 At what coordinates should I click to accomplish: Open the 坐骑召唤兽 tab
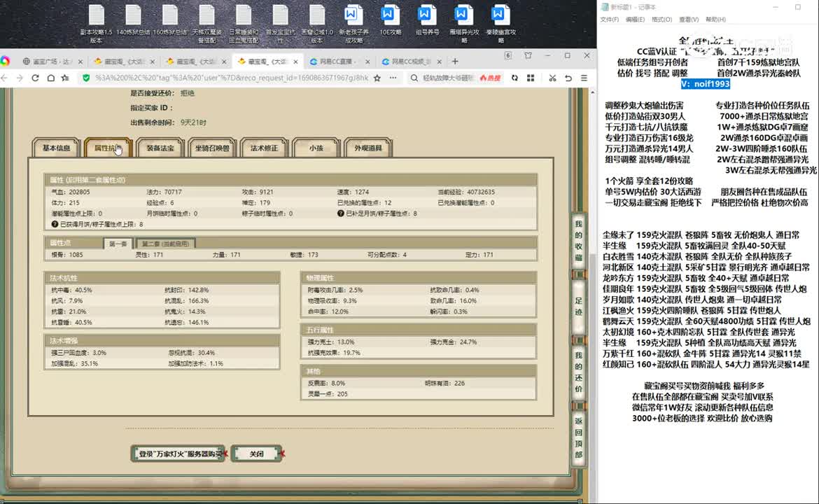pyautogui.click(x=212, y=148)
